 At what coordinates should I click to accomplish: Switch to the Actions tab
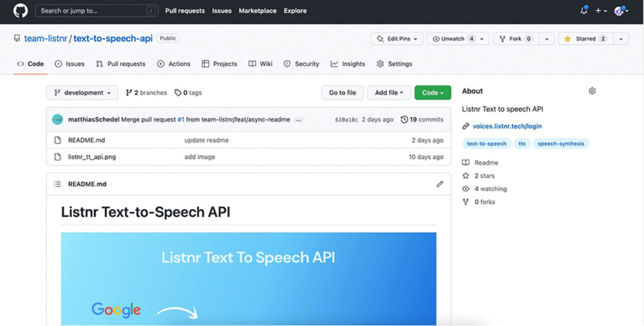point(174,63)
